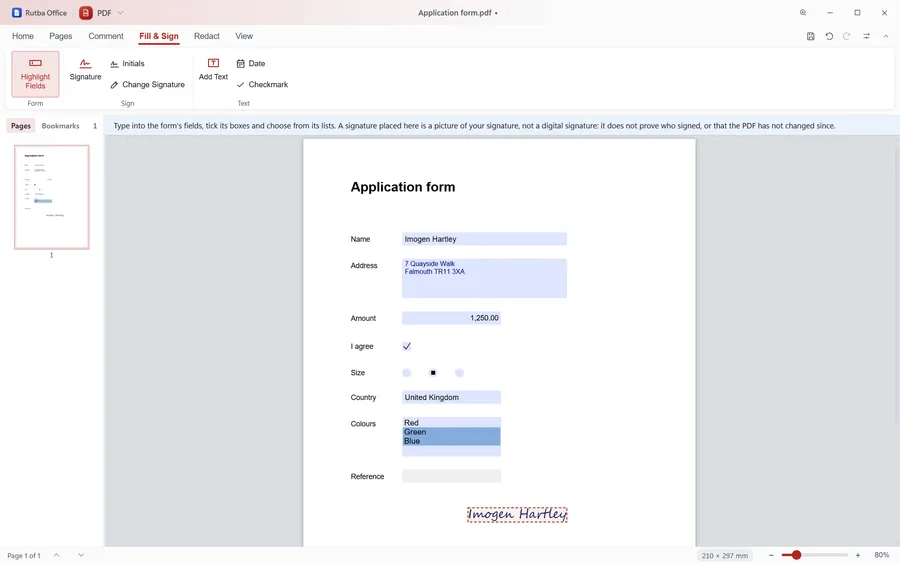Select the Imogen Hartley signature image
The width and height of the screenshot is (900, 563).
coord(517,514)
